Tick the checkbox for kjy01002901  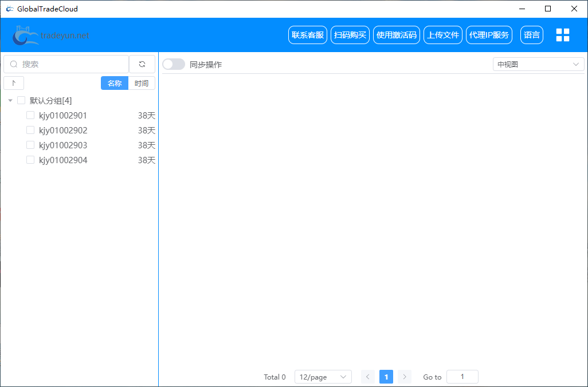[x=30, y=116]
